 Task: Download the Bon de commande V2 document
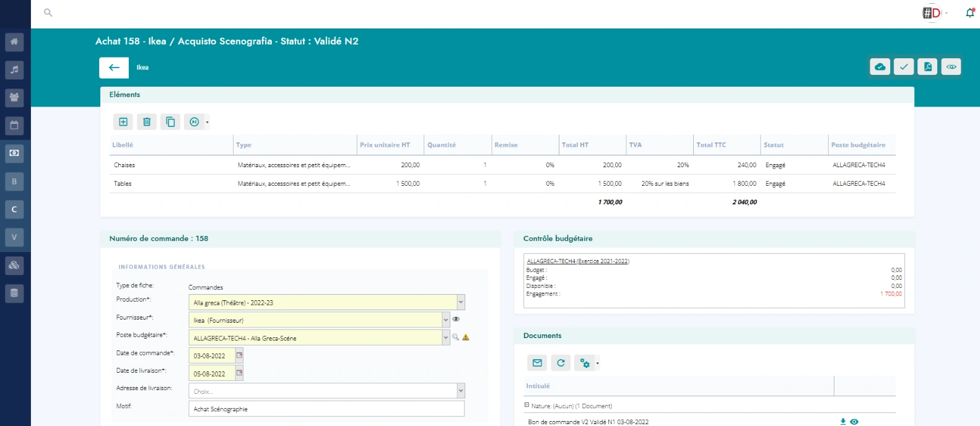(842, 422)
